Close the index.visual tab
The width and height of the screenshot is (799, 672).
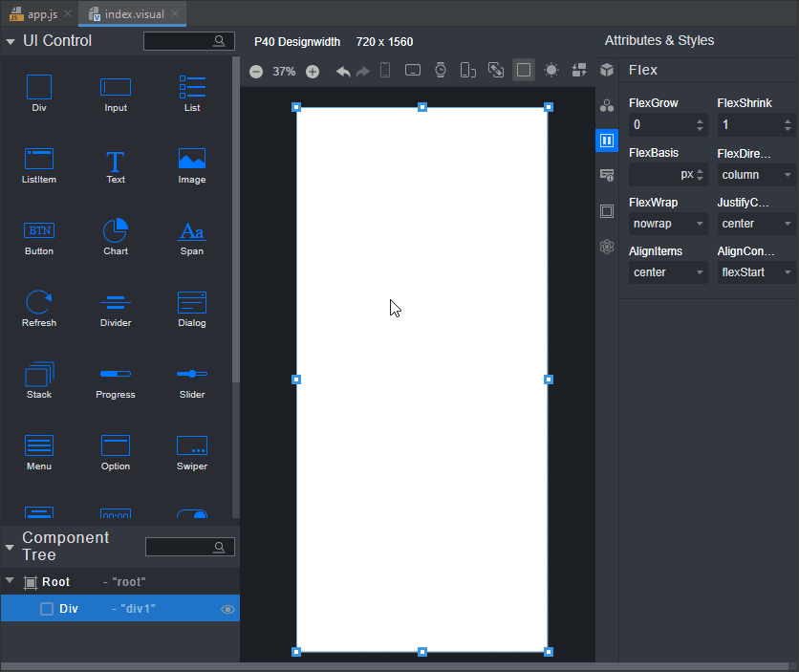[x=175, y=13]
